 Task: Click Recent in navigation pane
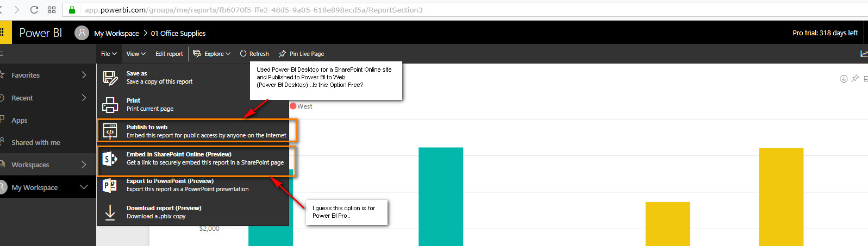[x=22, y=98]
